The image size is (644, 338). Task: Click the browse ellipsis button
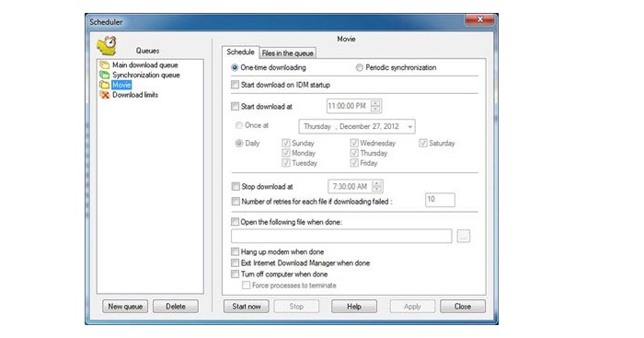(464, 236)
